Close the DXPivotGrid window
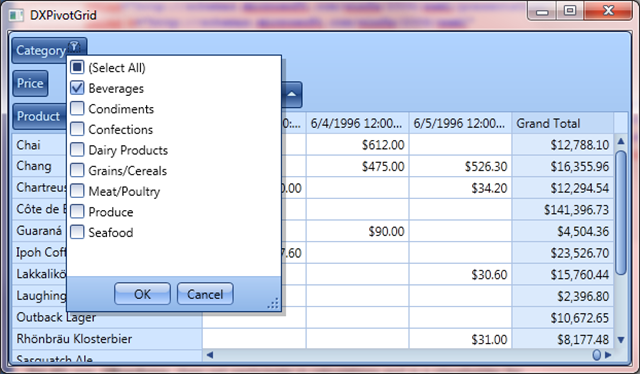640x374 pixels. (x=608, y=11)
